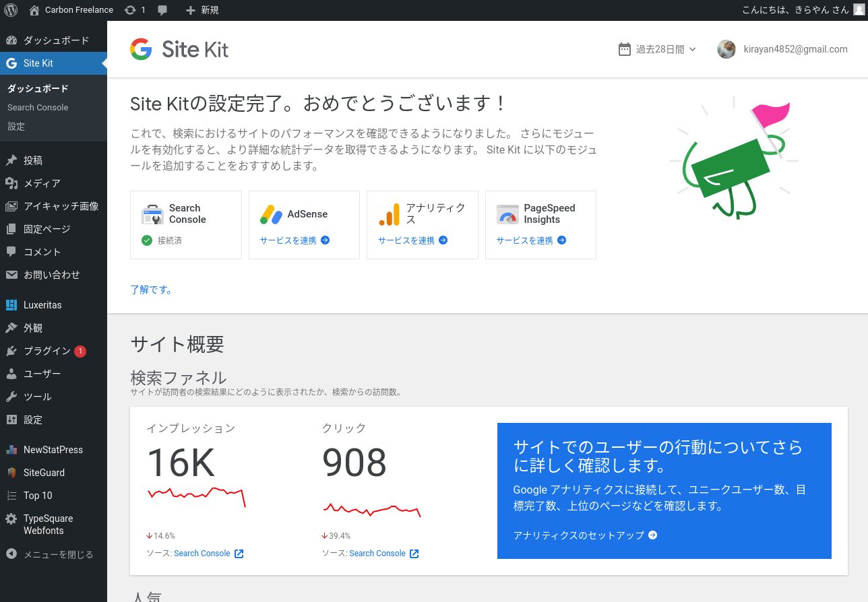The width and height of the screenshot is (868, 602).
Task: Click the クリック sparkline chart
Action: tap(371, 509)
